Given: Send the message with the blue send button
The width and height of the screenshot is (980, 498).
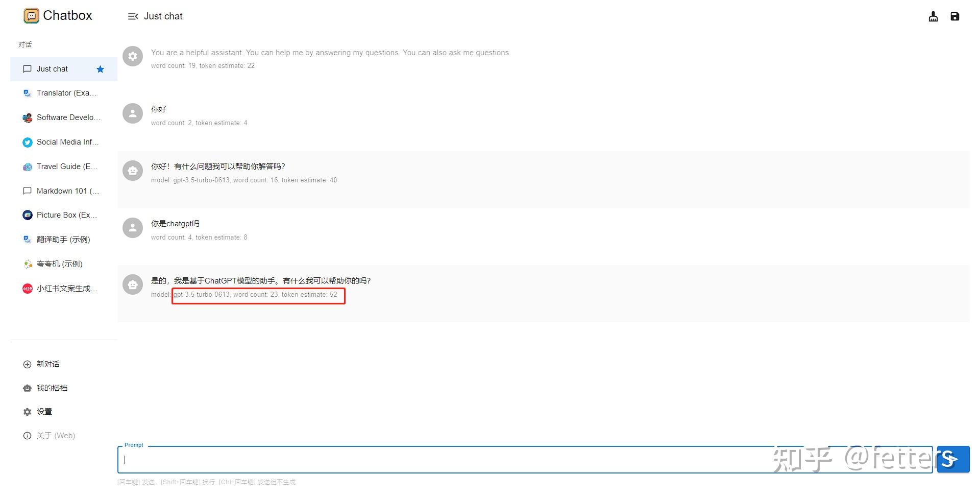Looking at the screenshot, I should 953,459.
